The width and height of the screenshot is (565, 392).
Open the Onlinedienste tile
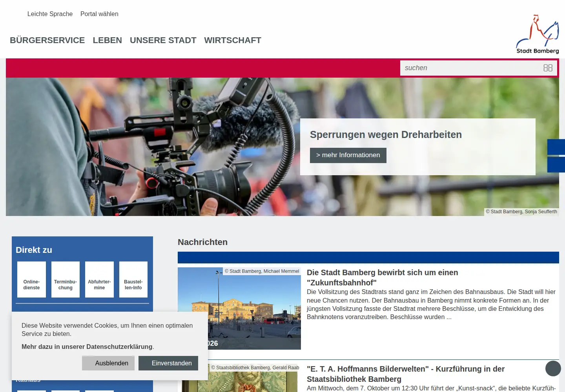pos(31,279)
